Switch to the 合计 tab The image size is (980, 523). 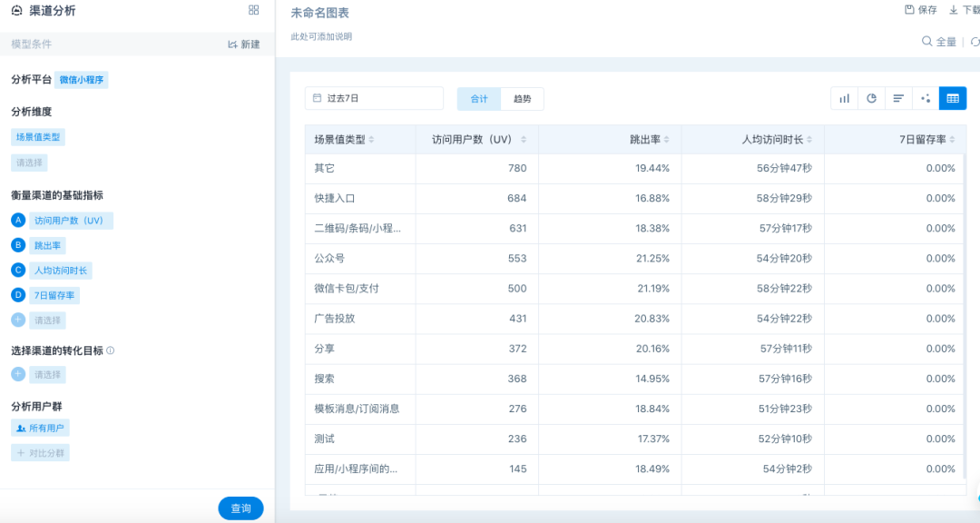click(479, 99)
